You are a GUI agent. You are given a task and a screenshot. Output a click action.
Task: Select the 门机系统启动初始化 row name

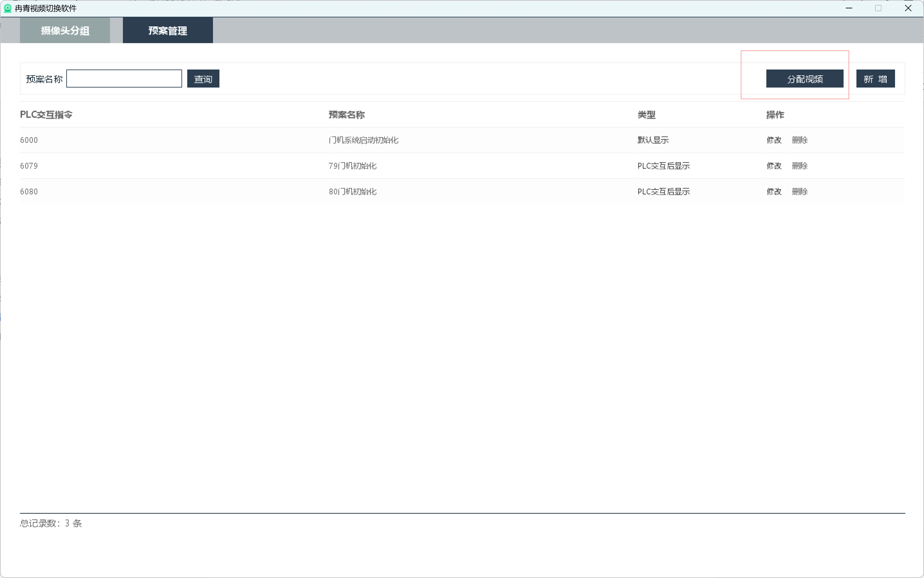(364, 140)
